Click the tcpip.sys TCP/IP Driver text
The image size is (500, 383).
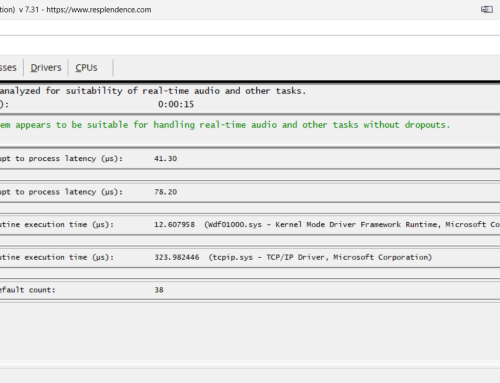320,257
